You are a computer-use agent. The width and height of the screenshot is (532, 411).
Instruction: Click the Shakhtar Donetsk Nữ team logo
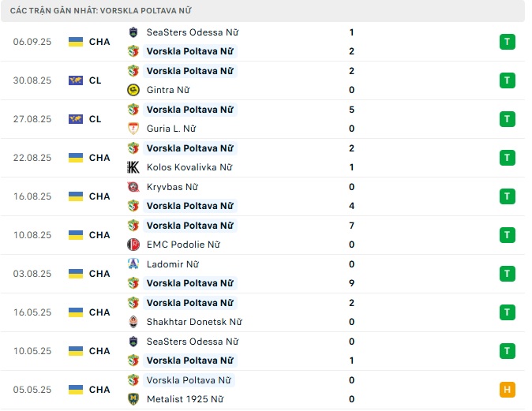click(133, 322)
